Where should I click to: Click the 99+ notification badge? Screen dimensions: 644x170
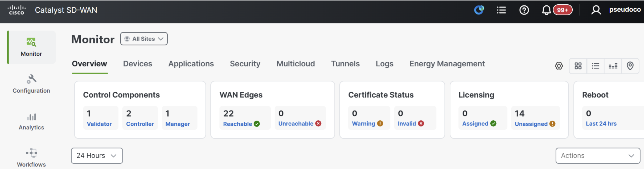point(562,10)
